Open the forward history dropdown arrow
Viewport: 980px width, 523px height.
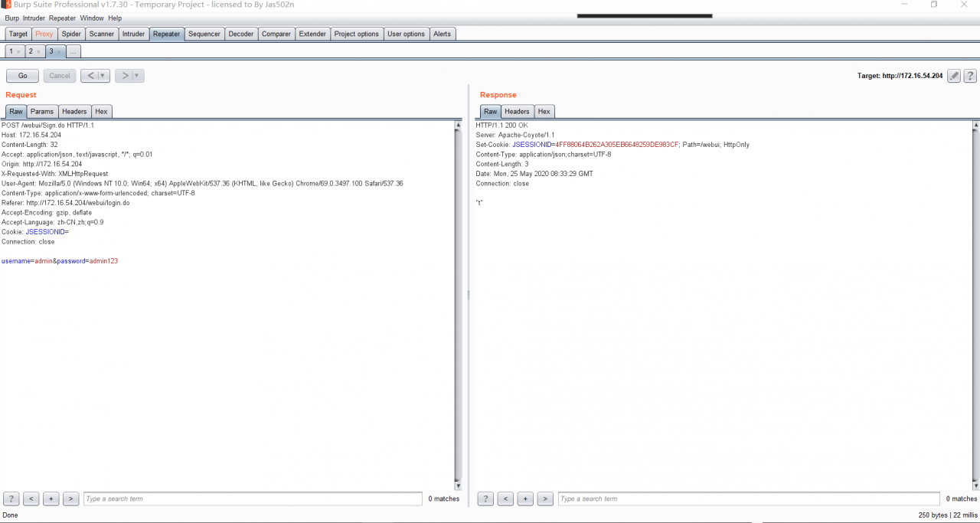(138, 76)
